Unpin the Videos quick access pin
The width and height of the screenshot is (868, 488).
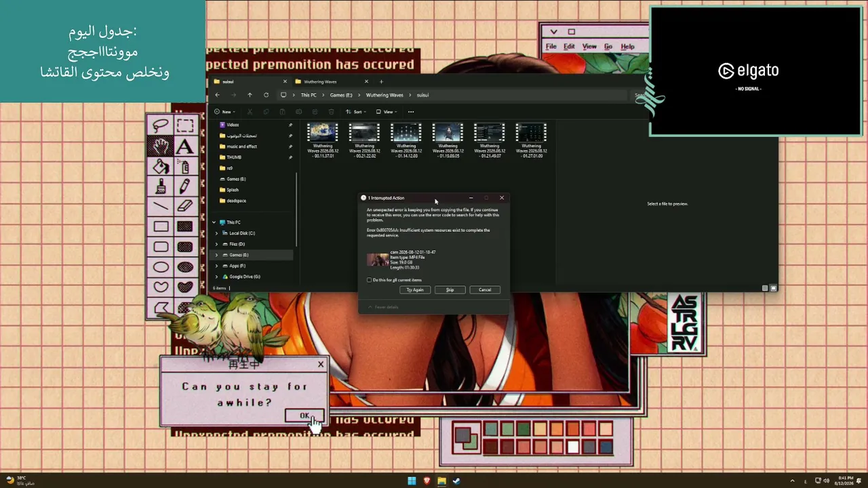(290, 125)
